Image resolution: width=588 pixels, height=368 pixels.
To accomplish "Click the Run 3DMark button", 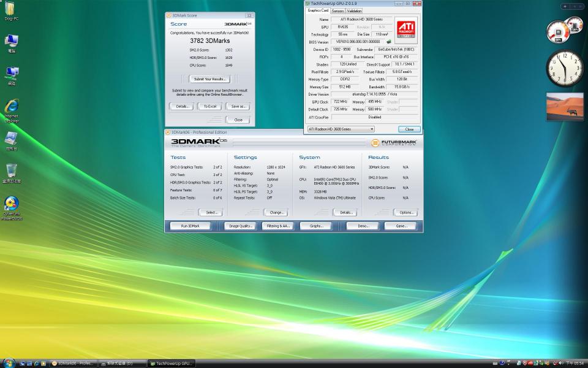I will point(190,226).
